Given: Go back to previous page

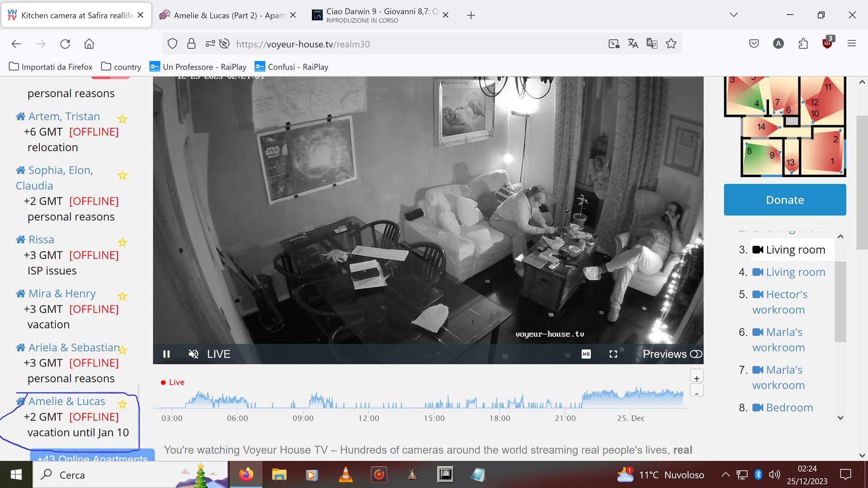Looking at the screenshot, I should pos(16,44).
